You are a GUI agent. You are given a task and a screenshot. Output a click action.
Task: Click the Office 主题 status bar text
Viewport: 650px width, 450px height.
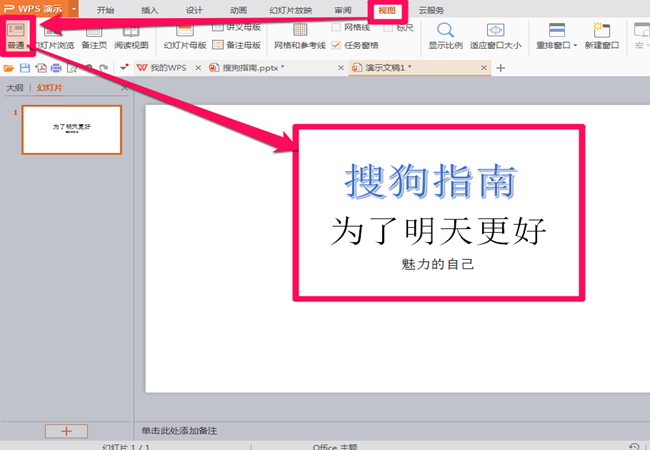(335, 447)
